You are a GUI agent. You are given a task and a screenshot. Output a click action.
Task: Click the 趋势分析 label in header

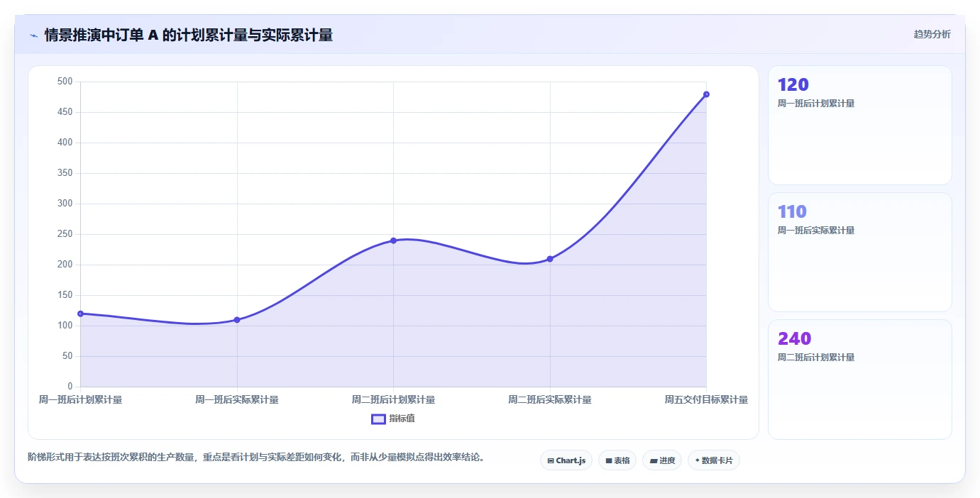point(932,35)
